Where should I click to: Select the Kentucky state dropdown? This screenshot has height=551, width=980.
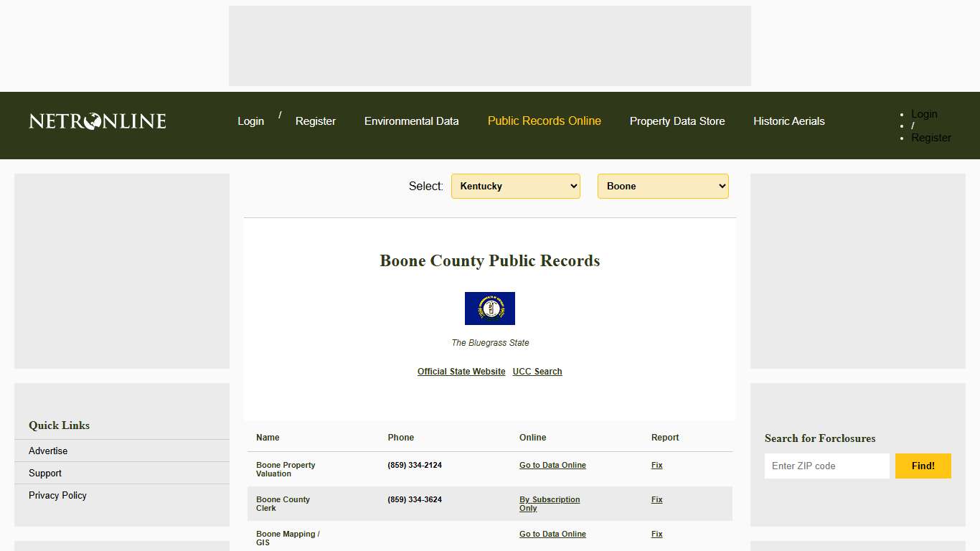[x=515, y=186]
